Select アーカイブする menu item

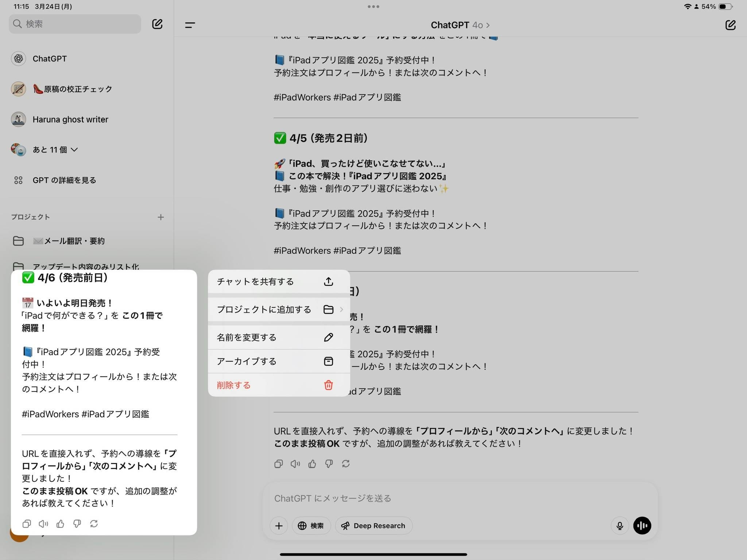point(279,361)
